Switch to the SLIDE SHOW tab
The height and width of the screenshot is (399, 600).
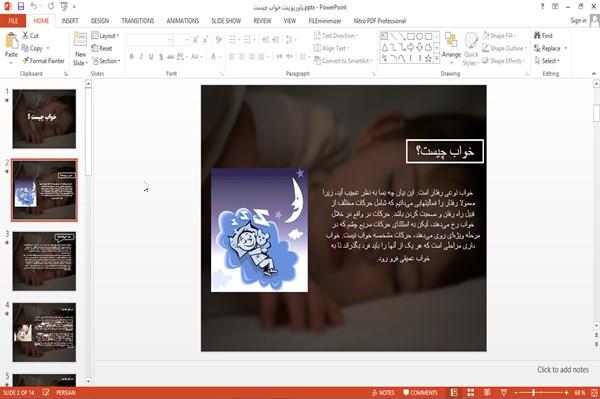(x=226, y=21)
